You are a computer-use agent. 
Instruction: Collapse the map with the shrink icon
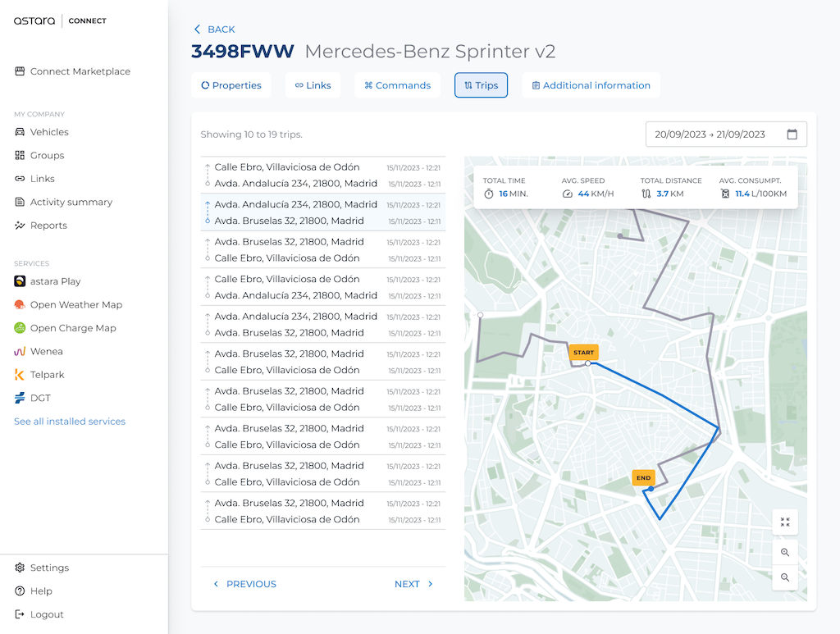[785, 522]
